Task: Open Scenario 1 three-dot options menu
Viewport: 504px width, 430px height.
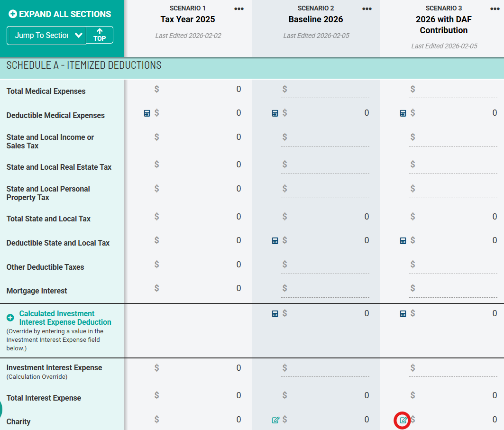Action: 239,9
